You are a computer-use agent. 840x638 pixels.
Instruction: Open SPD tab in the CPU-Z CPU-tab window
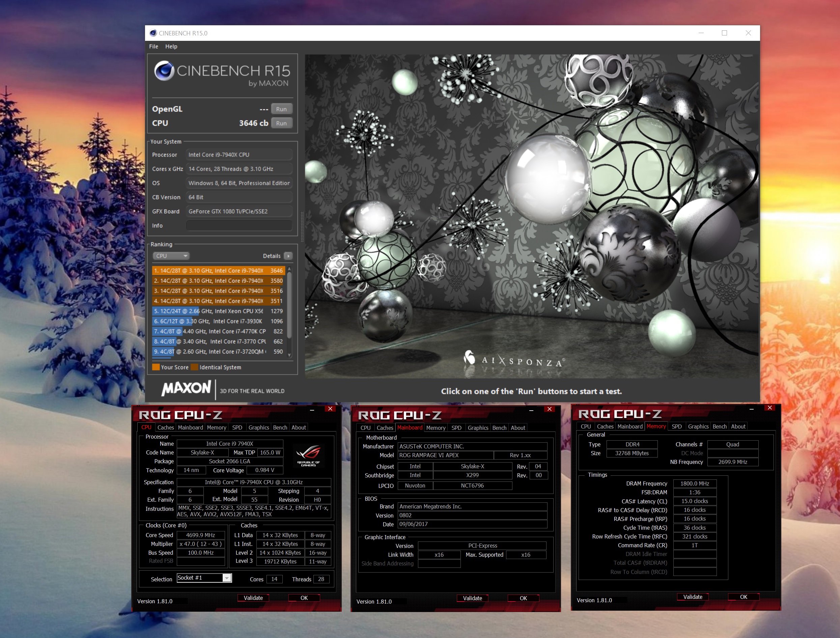pyautogui.click(x=237, y=427)
